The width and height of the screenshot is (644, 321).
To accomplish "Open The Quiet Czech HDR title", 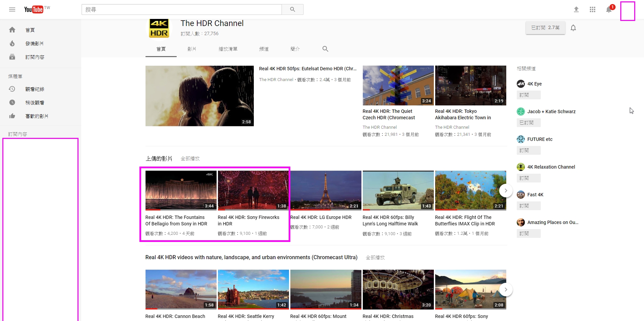I will tap(388, 115).
